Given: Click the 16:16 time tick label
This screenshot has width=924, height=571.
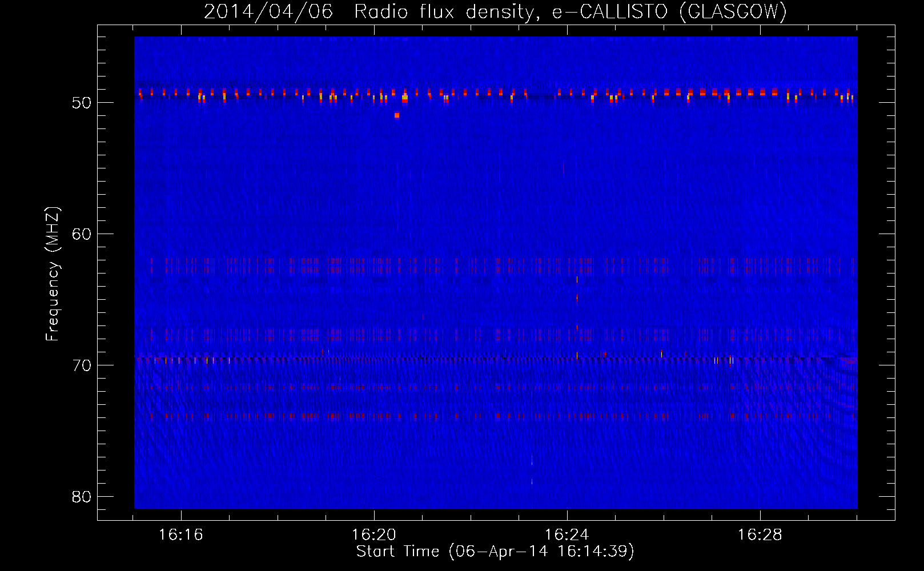Looking at the screenshot, I should tap(180, 534).
